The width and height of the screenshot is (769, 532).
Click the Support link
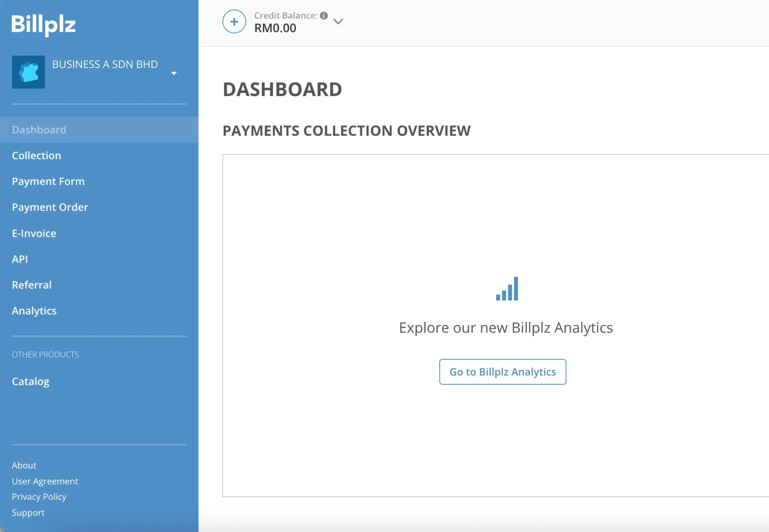(x=28, y=513)
